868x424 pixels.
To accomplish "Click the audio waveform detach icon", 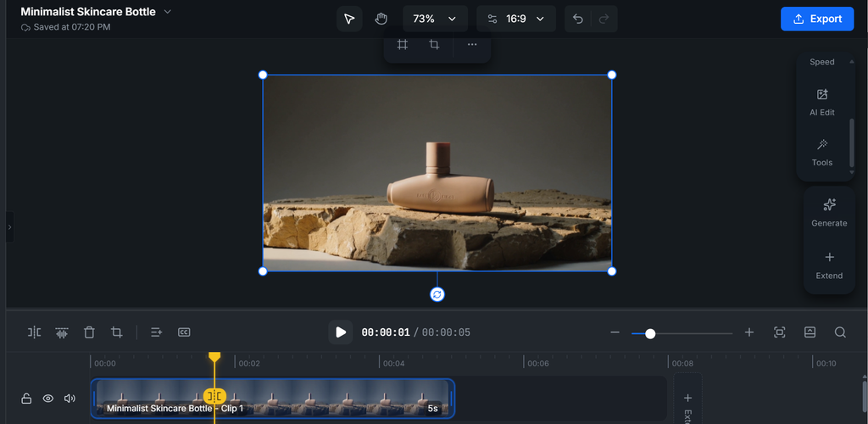I will 61,332.
